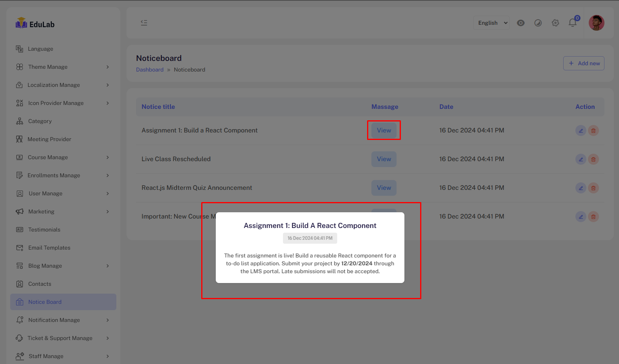Viewport: 619px width, 364px height.
Task: Click the notification bell icon
Action: coord(572,23)
